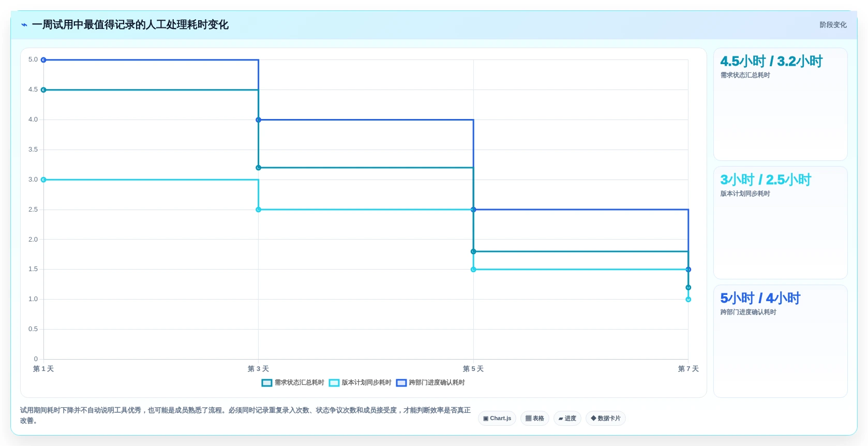Click the 第 1 天 x-axis label
868x446 pixels.
pos(43,369)
